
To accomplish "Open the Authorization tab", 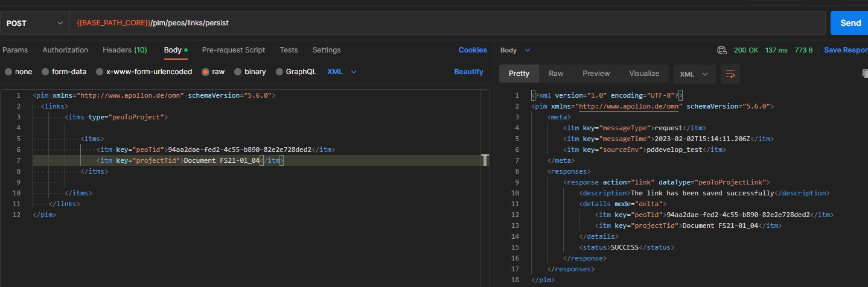I will pyautogui.click(x=65, y=50).
